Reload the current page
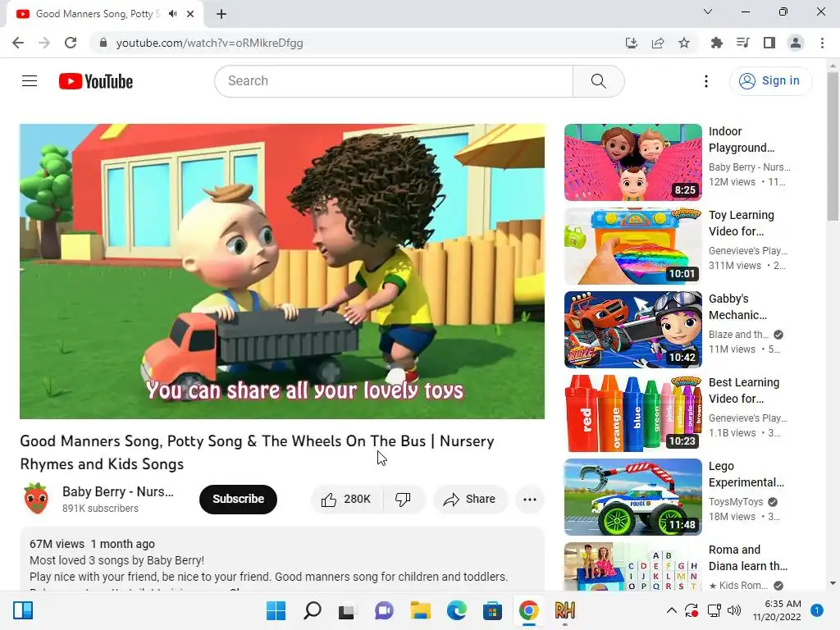 pyautogui.click(x=71, y=43)
